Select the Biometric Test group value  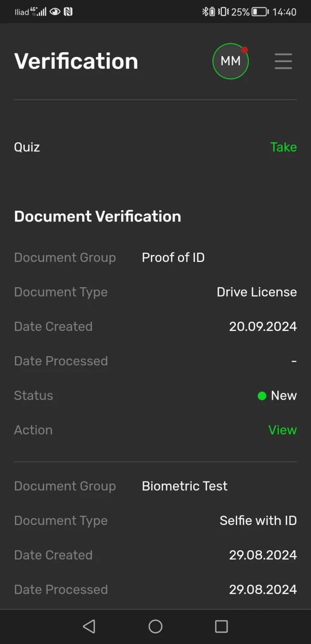point(185,486)
